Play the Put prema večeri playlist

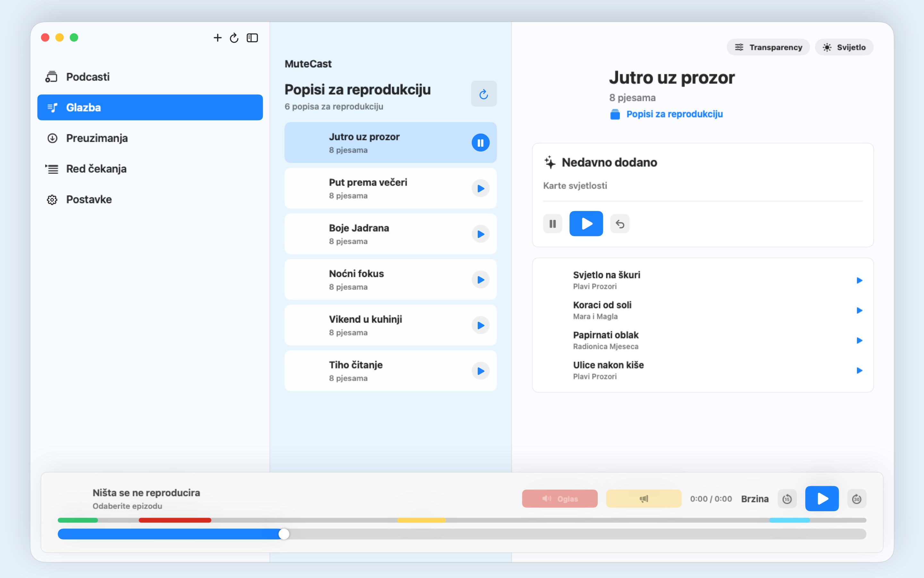(480, 188)
